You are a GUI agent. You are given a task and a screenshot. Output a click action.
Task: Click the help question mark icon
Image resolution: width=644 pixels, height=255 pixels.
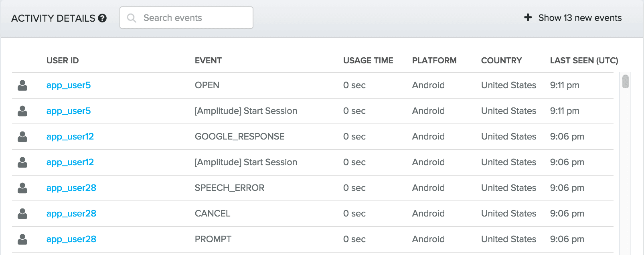[103, 18]
